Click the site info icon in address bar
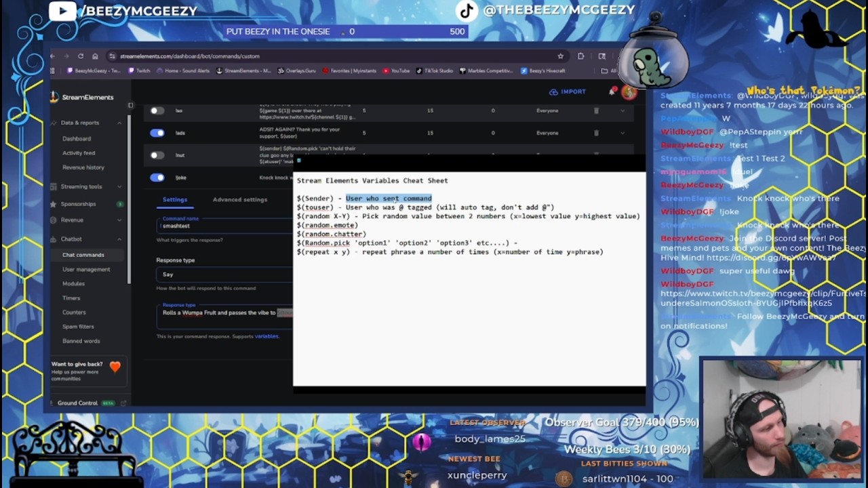 (113, 56)
